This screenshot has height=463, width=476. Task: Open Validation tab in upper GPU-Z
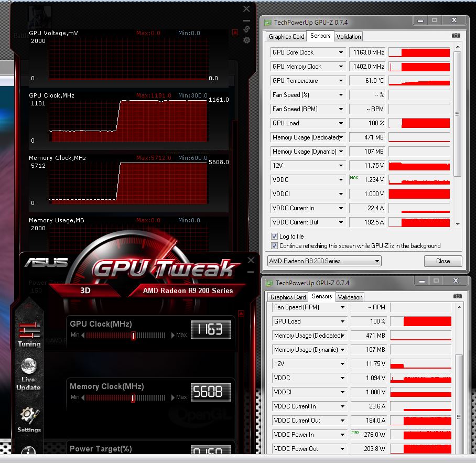(x=349, y=37)
